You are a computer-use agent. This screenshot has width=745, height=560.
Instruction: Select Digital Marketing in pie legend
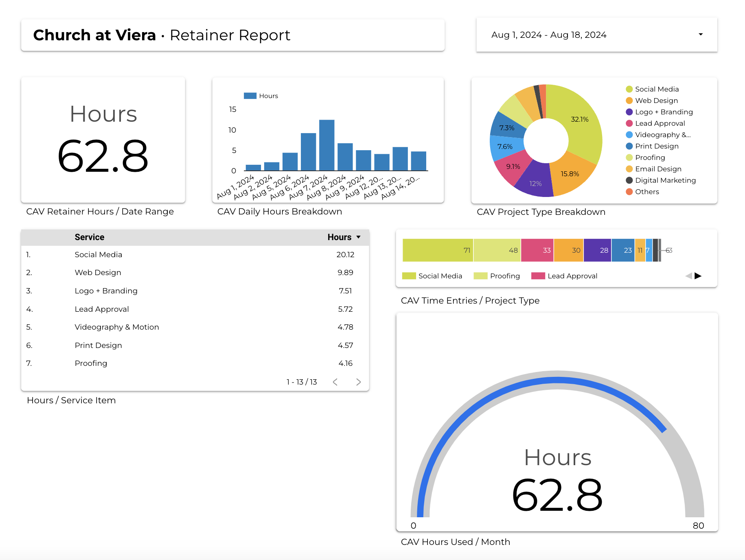click(x=661, y=180)
